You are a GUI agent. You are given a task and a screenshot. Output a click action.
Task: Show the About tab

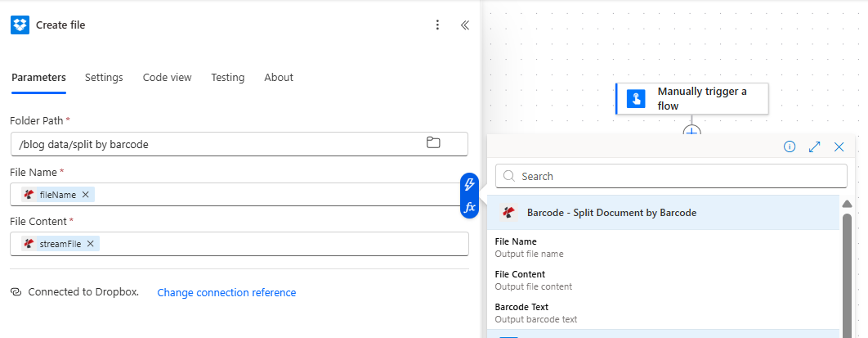point(278,78)
